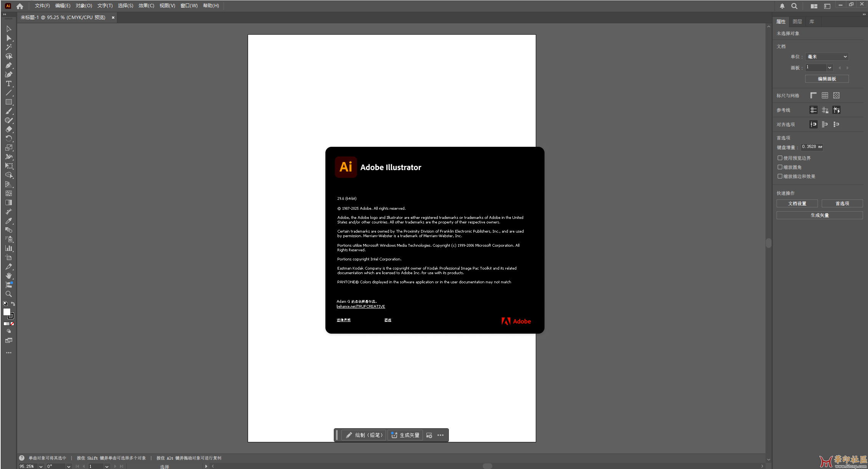Toggle 缩放描边和效果 checkbox

coord(780,176)
